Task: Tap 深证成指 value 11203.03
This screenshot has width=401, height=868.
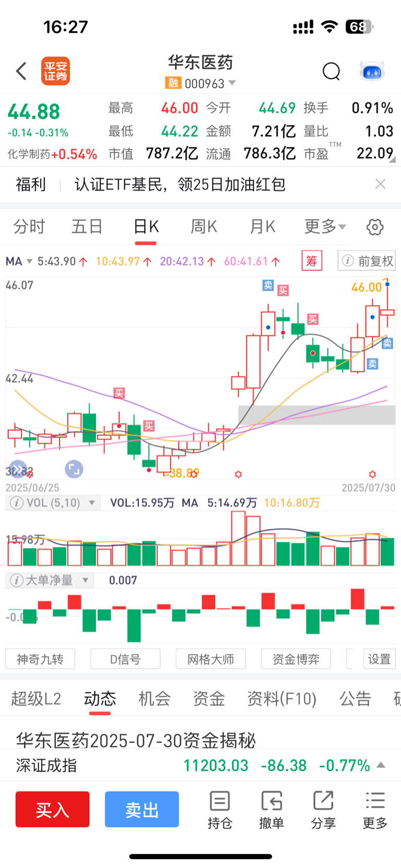Action: [216, 765]
